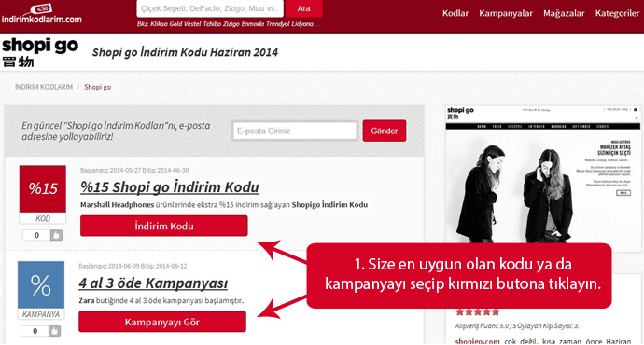Click Zara butiğinde campaign description text
This screenshot has height=345, width=644.
point(161,300)
